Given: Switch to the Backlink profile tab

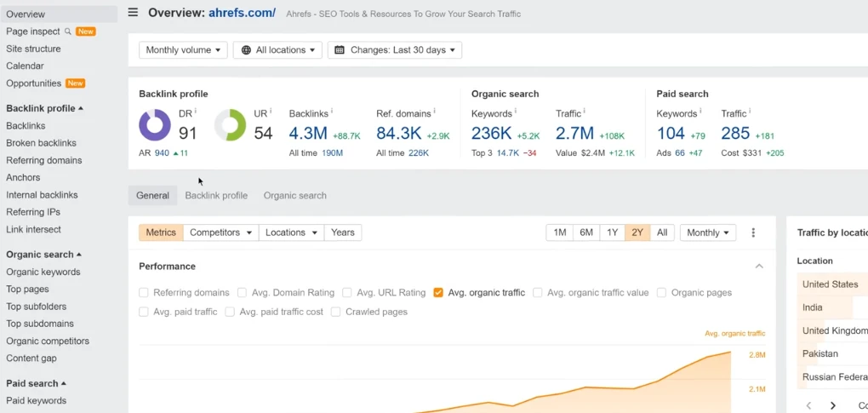Looking at the screenshot, I should 216,196.
